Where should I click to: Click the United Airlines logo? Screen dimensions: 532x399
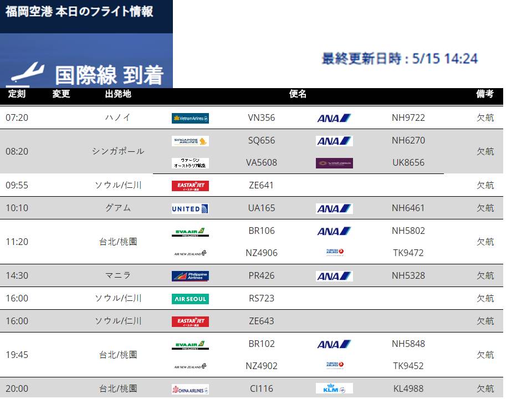pos(190,208)
